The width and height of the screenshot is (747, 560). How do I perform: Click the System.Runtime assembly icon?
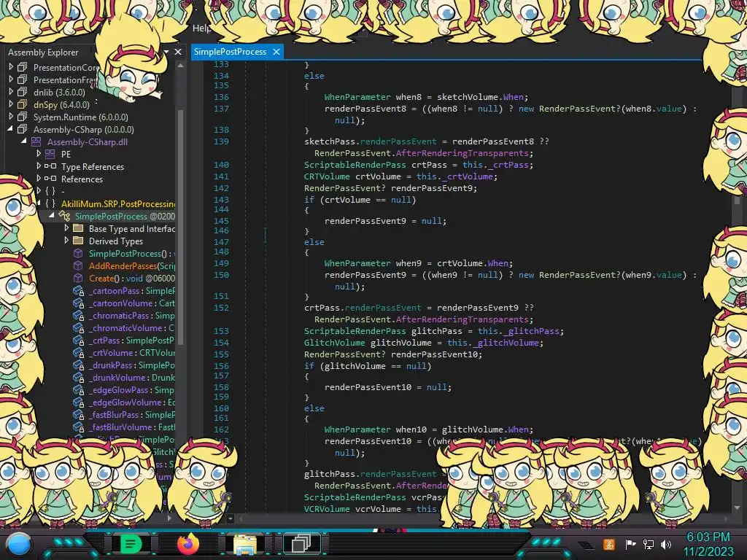(23, 117)
